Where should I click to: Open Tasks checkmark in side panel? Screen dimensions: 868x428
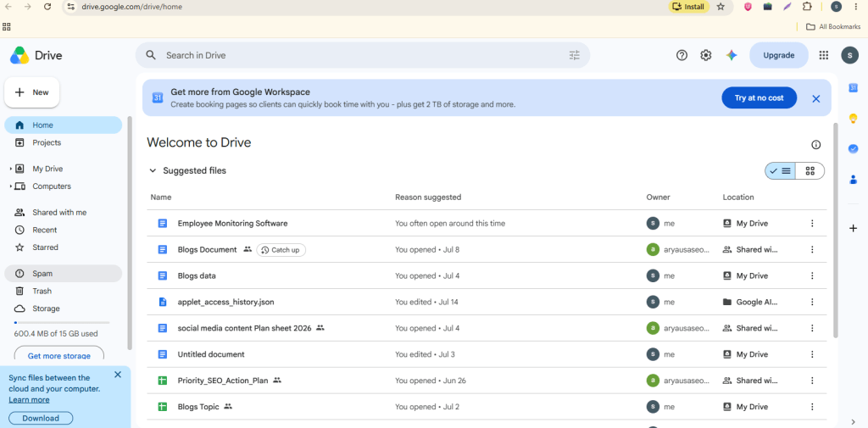[853, 148]
